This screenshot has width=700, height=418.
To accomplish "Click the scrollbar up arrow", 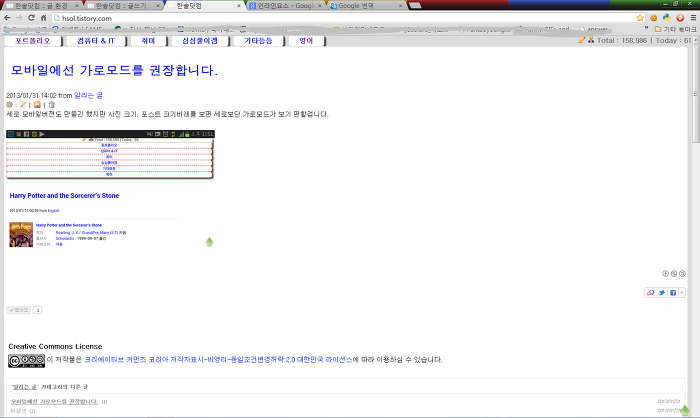I will tap(696, 39).
